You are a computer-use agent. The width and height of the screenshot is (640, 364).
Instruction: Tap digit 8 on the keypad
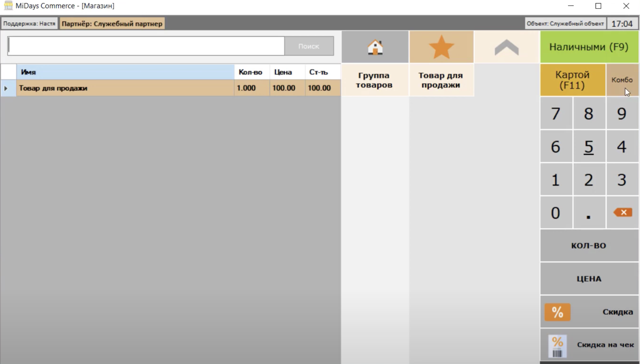point(589,114)
